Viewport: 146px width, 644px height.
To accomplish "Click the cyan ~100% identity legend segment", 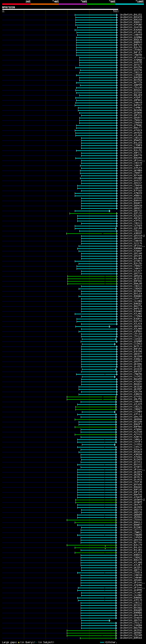I will (130, 4).
